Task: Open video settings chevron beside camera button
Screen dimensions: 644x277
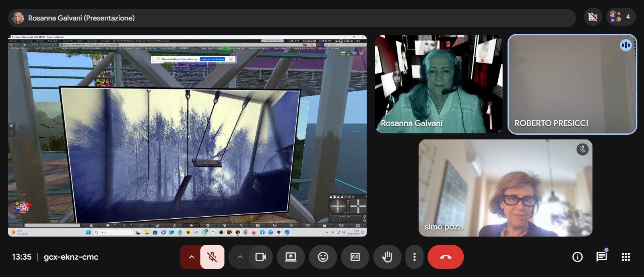Action: click(x=240, y=257)
